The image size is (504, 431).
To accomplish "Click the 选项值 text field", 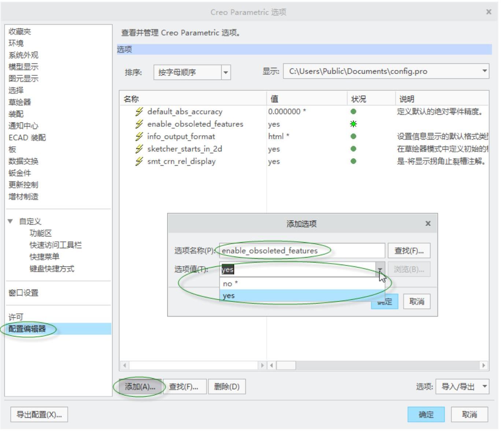I will (298, 269).
